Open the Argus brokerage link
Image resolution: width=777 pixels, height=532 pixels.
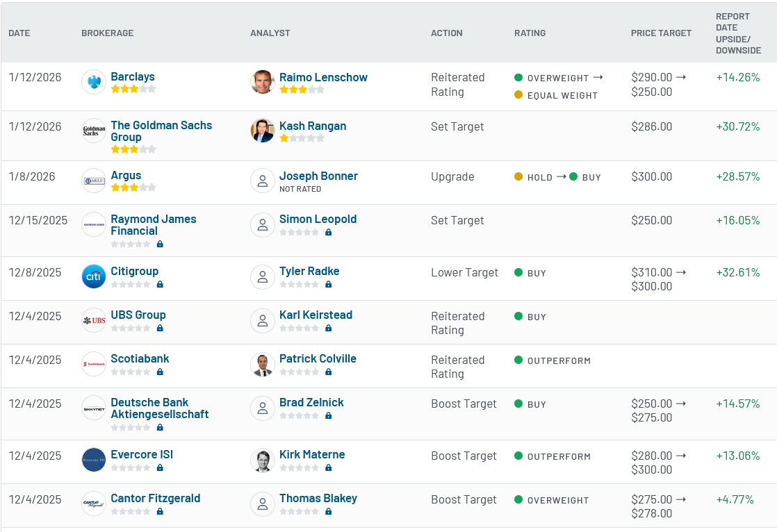(126, 175)
